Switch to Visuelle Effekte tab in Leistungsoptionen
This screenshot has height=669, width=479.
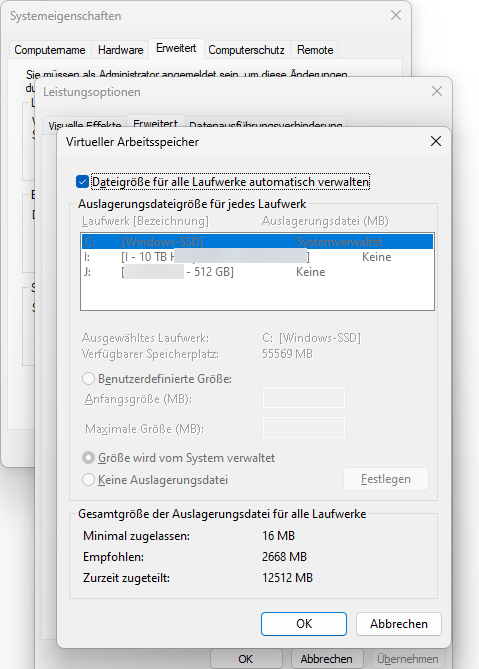point(85,123)
